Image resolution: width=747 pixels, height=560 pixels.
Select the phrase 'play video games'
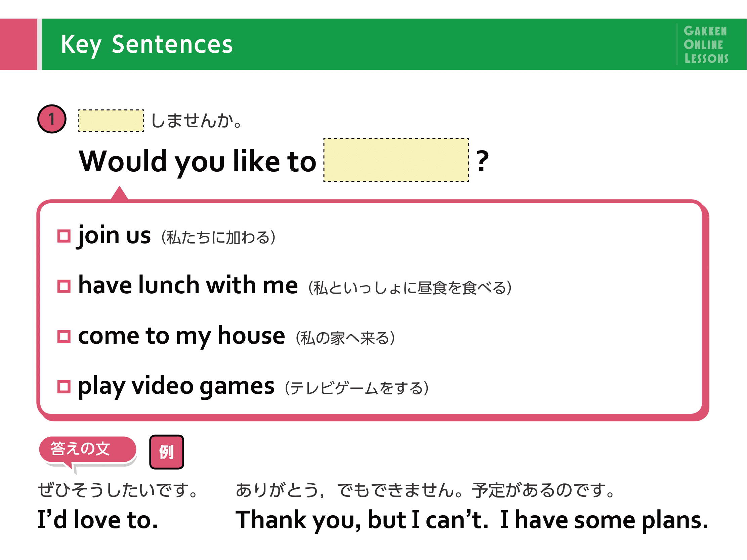(176, 386)
